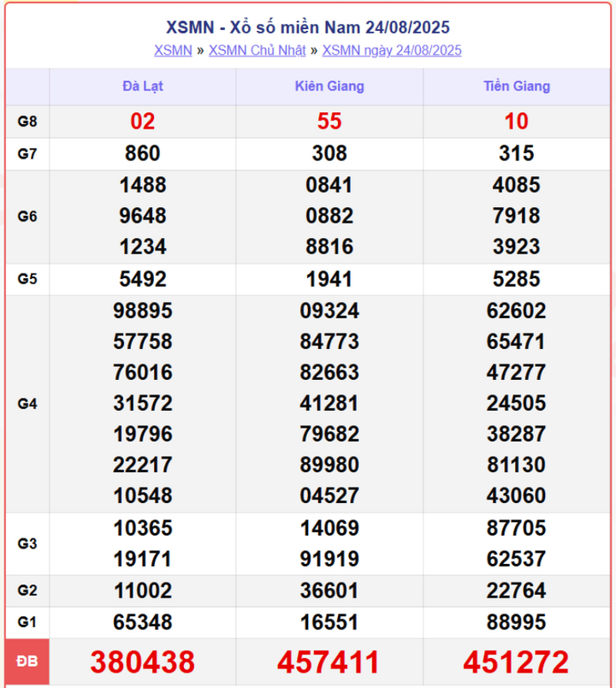
Task: Select Tiền Giang special prize 451272
Action: tap(517, 661)
